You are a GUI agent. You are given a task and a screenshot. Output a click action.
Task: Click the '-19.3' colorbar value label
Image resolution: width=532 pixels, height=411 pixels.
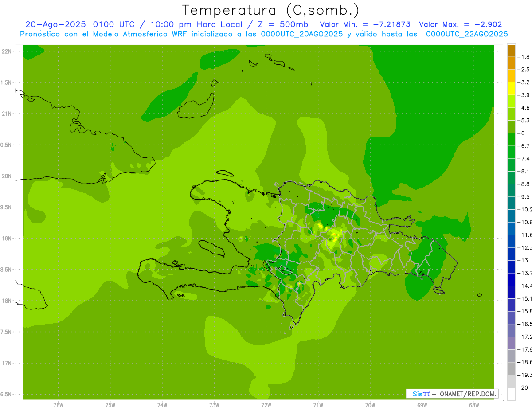[x=525, y=375]
